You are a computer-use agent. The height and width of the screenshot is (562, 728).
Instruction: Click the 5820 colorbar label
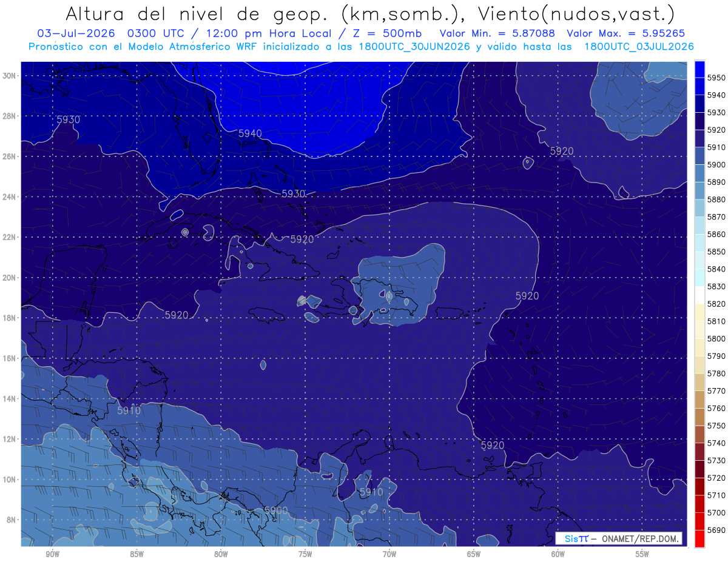(x=716, y=304)
